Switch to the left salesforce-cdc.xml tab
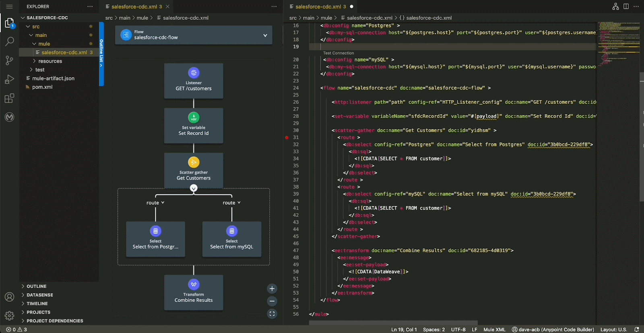Viewport: 644px width, 333px height. pos(134,7)
